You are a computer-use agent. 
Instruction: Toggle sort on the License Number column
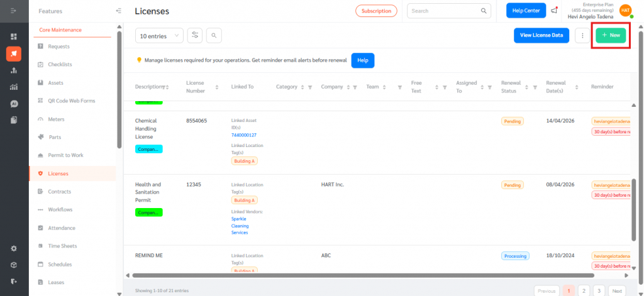pos(217,87)
